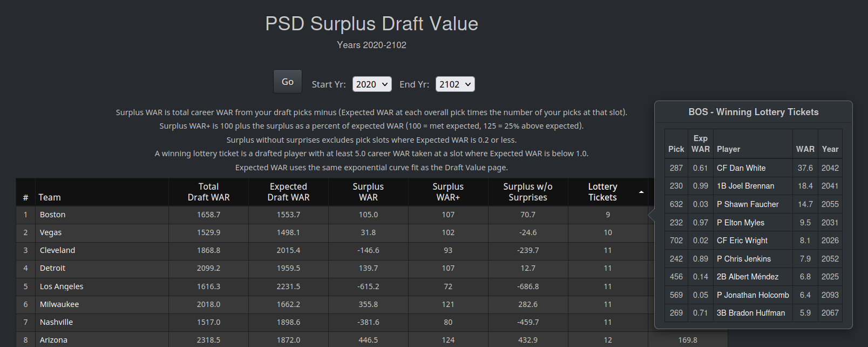Open the End Yr dropdown
This screenshot has height=347, width=868.
[x=455, y=84]
